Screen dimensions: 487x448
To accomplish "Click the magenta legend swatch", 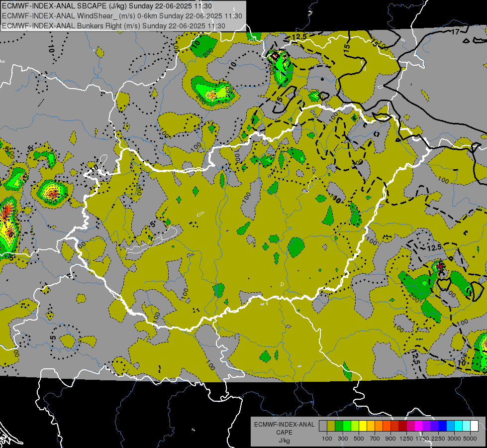I will [x=419, y=426].
